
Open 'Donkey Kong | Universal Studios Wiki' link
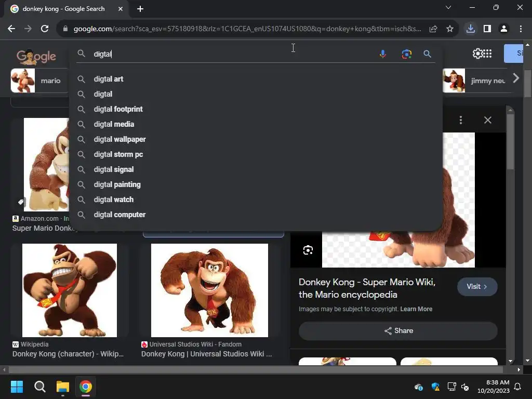[x=206, y=354]
